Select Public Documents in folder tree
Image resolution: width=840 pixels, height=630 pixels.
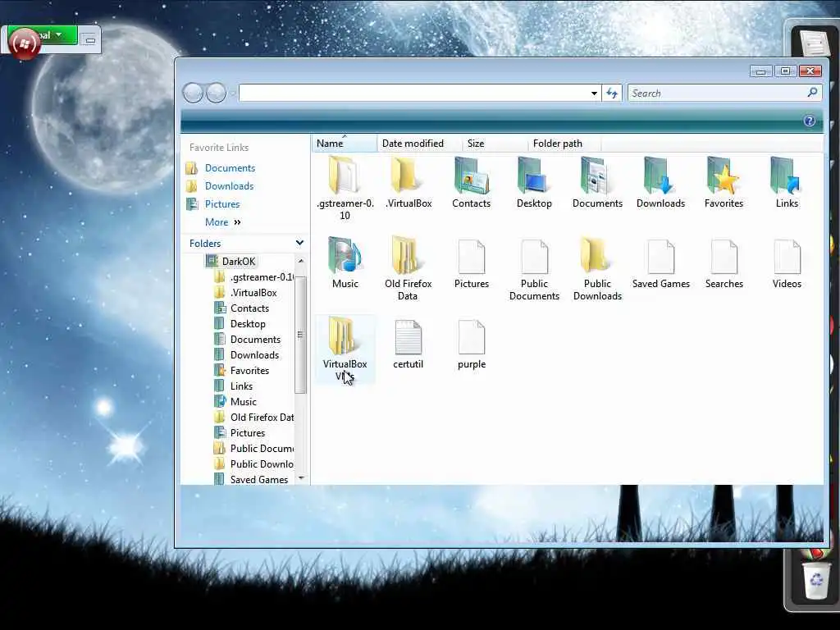click(x=262, y=448)
